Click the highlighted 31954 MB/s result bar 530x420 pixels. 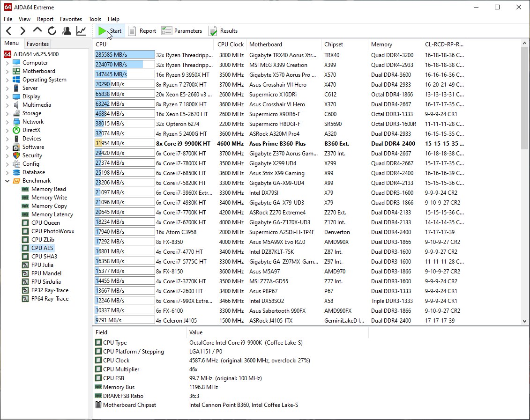pyautogui.click(x=125, y=143)
